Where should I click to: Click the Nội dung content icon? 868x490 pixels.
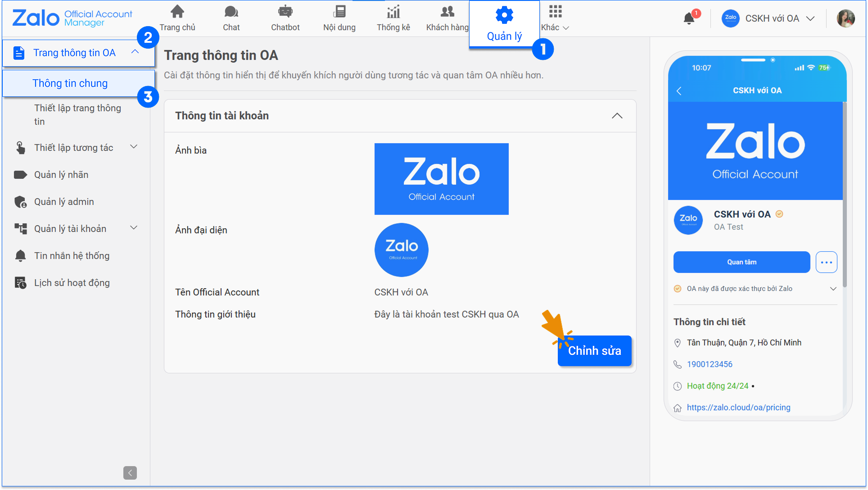coord(339,12)
